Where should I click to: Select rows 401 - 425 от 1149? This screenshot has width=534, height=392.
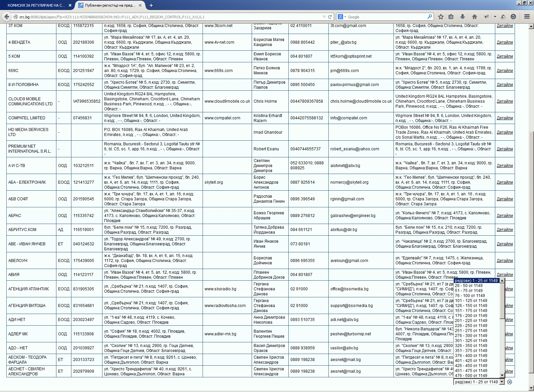click(471, 361)
